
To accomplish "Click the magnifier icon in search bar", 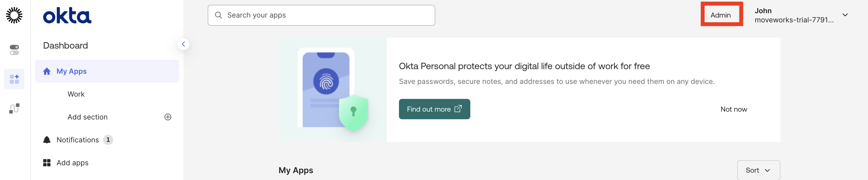I will (218, 15).
